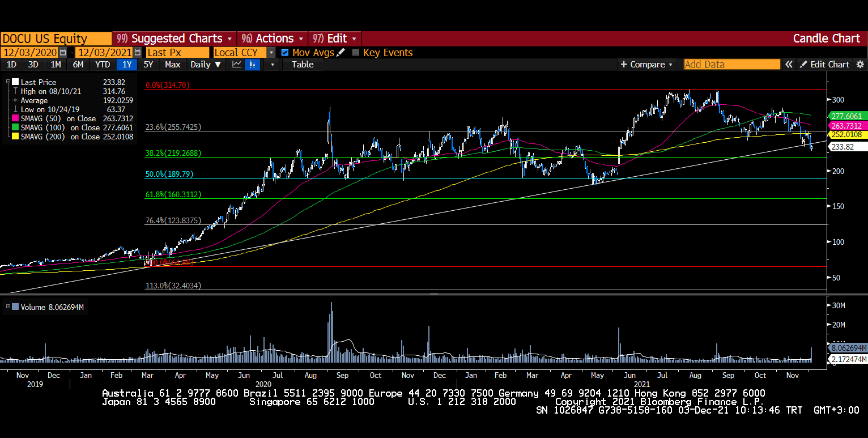This screenshot has width=868, height=438.
Task: Select the 3D time range tab
Action: (x=33, y=65)
